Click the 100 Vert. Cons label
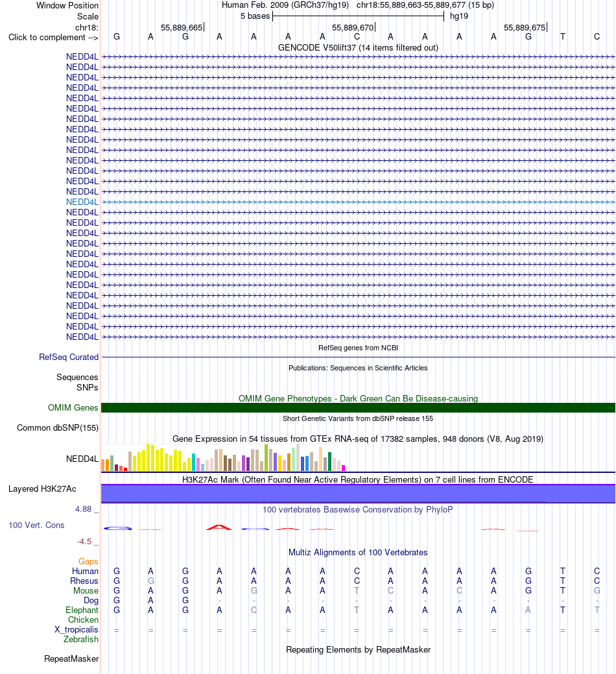The width and height of the screenshot is (616, 674). tap(36, 525)
